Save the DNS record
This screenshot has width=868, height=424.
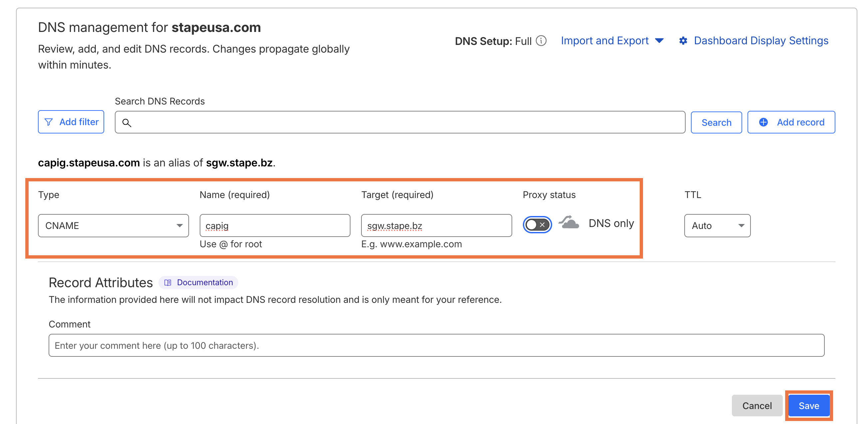[809, 405]
